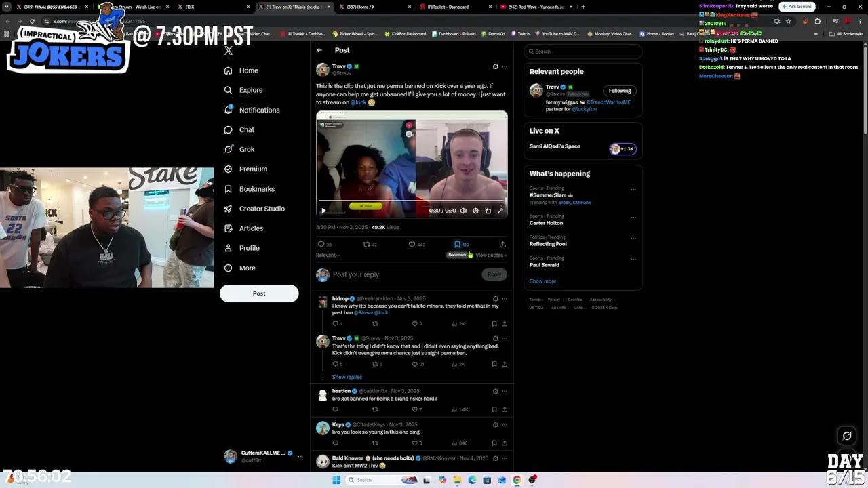Open more options on Trevv's main post
This screenshot has height=488, width=868.
(x=504, y=66)
